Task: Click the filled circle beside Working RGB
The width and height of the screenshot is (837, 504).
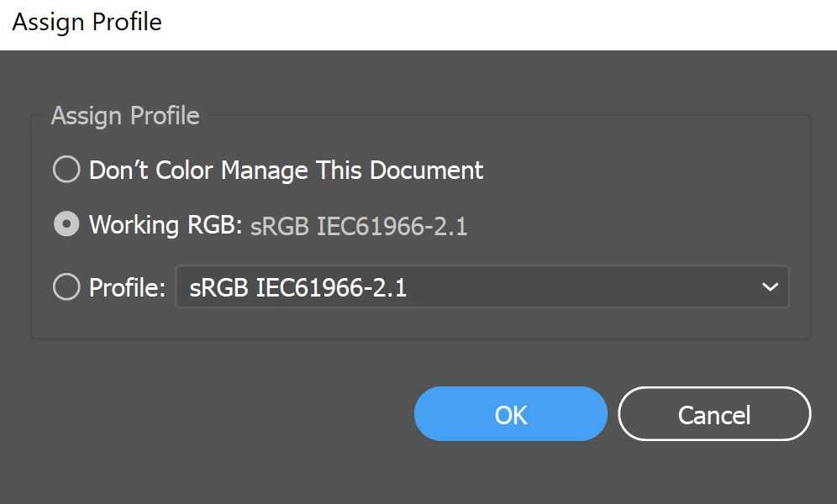Action: [66, 225]
